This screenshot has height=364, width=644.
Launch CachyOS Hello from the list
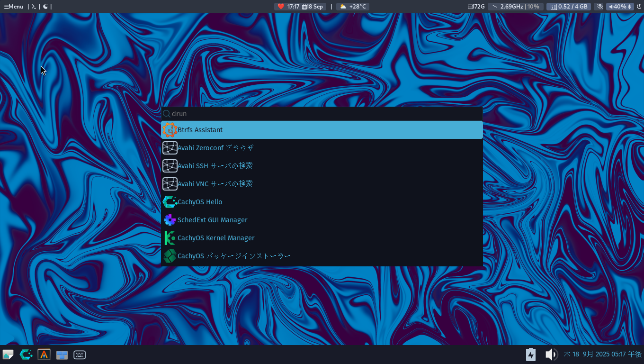(322, 202)
